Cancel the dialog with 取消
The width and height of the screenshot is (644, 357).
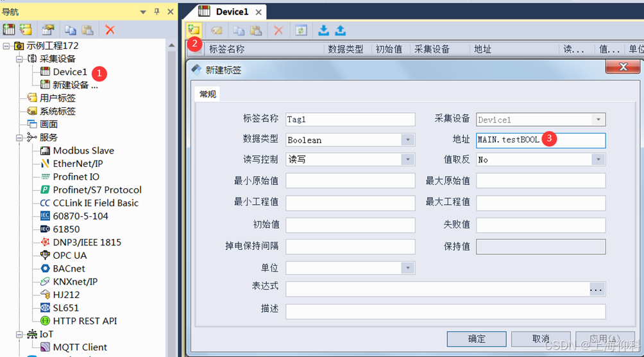tap(541, 339)
